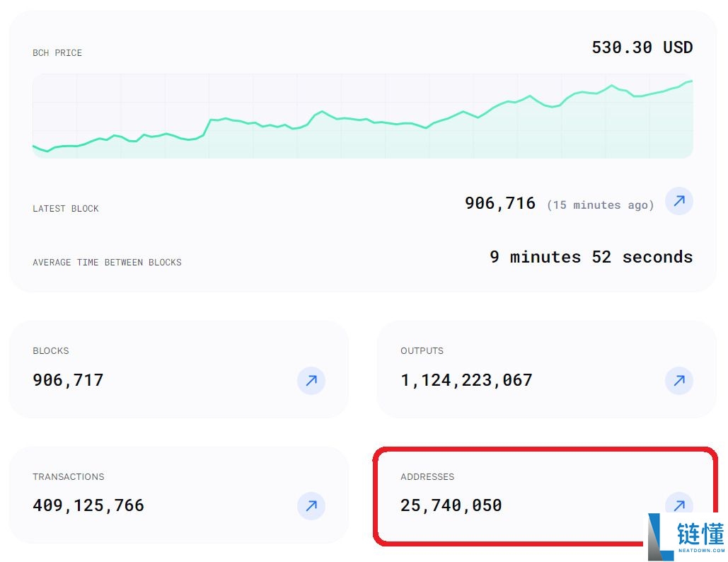Click the latest block number 906,716
This screenshot has width=728, height=562.
point(499,204)
